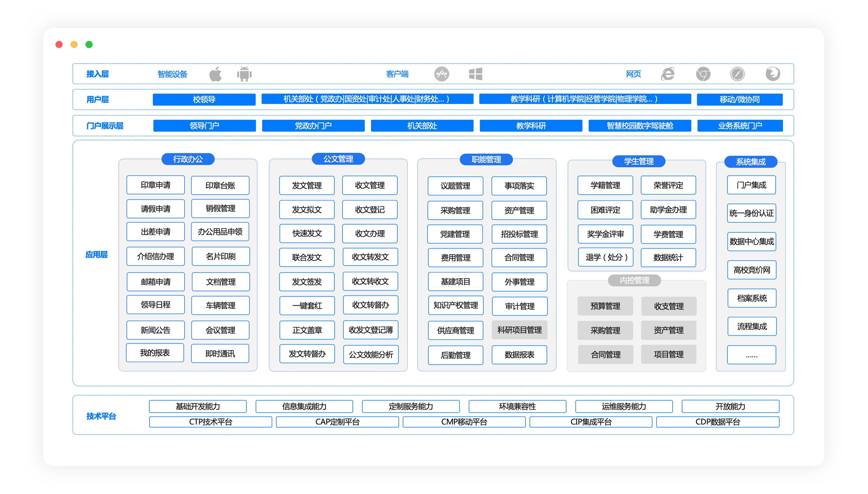
Task: Open the 知识产权管理 module
Action: 456,305
